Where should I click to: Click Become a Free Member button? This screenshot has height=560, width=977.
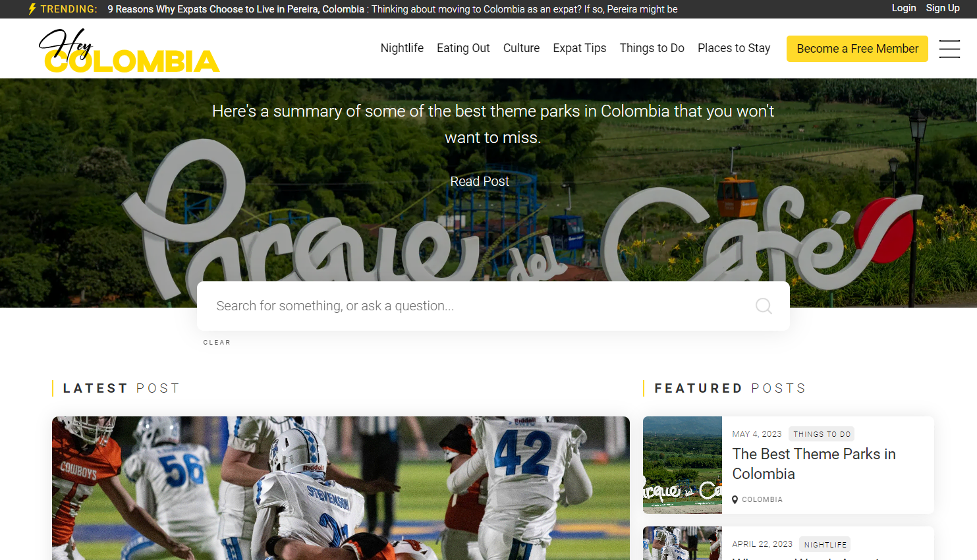pyautogui.click(x=857, y=49)
